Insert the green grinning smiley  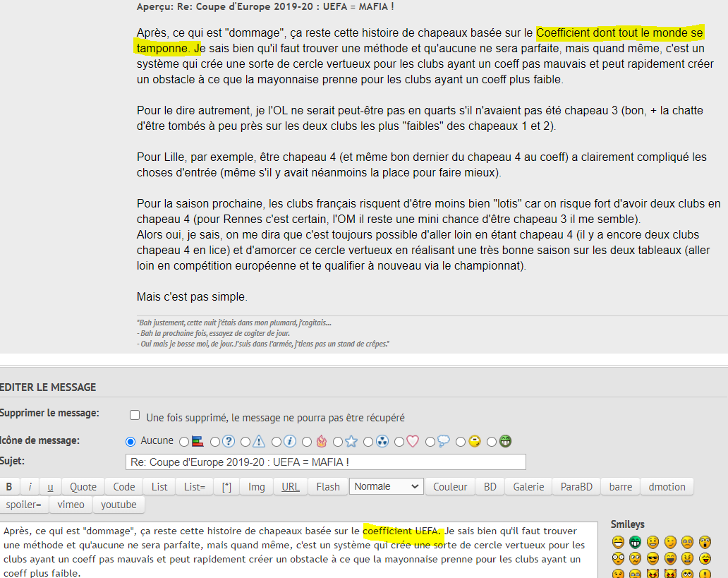tap(635, 542)
